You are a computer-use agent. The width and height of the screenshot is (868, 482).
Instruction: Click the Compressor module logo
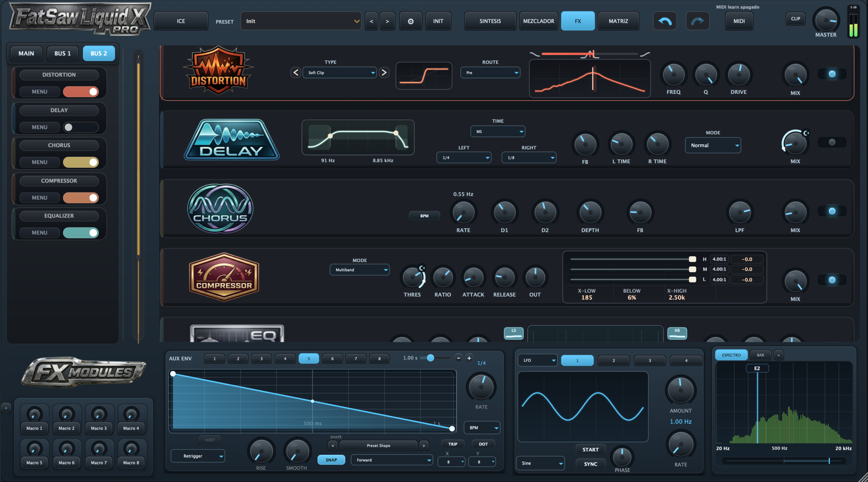coord(224,277)
